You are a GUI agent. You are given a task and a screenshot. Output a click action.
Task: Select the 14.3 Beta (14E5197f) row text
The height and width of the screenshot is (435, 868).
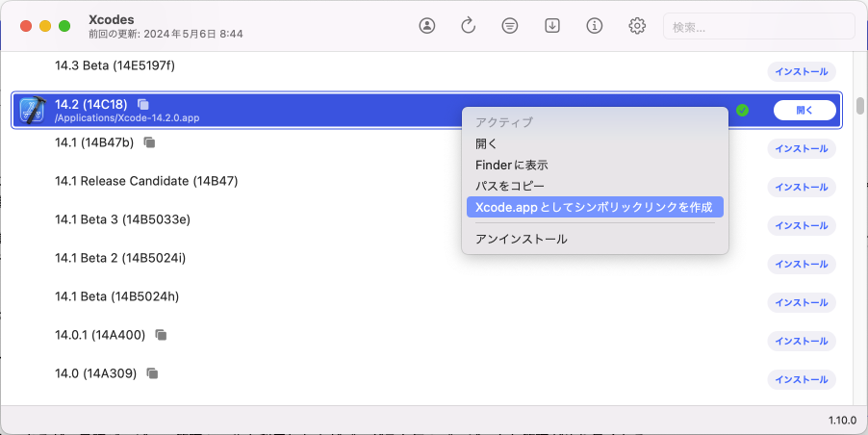coord(115,65)
